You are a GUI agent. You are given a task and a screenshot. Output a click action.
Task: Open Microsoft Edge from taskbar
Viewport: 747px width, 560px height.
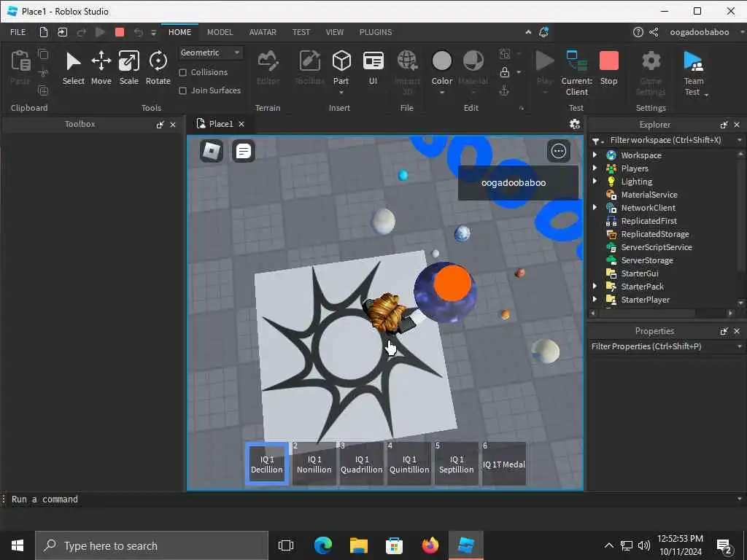[323, 545]
